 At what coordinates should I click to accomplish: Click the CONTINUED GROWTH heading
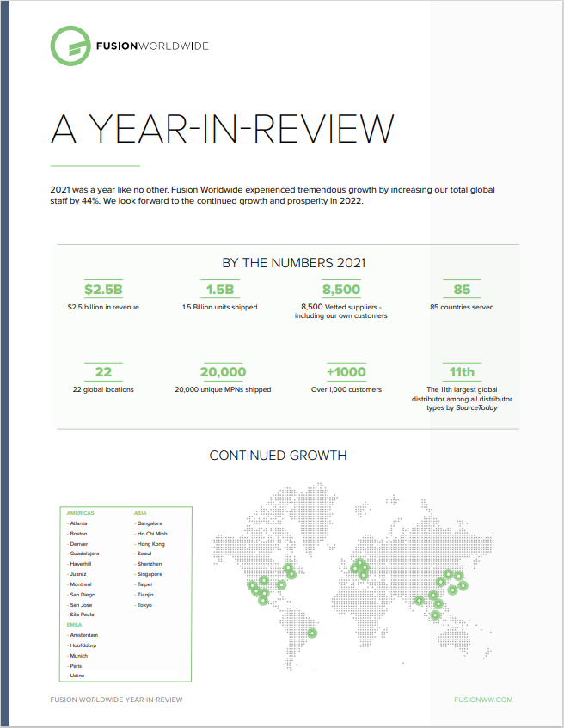278,456
